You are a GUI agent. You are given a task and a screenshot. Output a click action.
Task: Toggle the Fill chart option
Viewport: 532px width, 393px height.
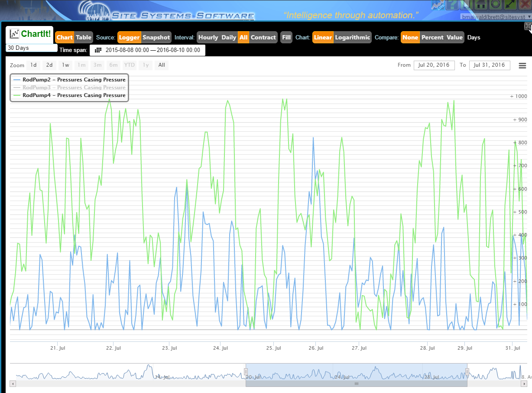click(x=286, y=37)
